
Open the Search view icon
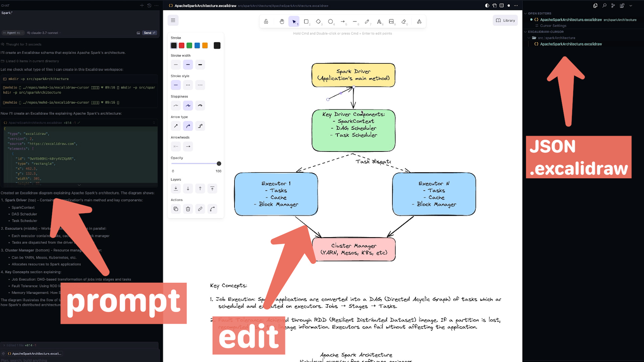(x=604, y=5)
